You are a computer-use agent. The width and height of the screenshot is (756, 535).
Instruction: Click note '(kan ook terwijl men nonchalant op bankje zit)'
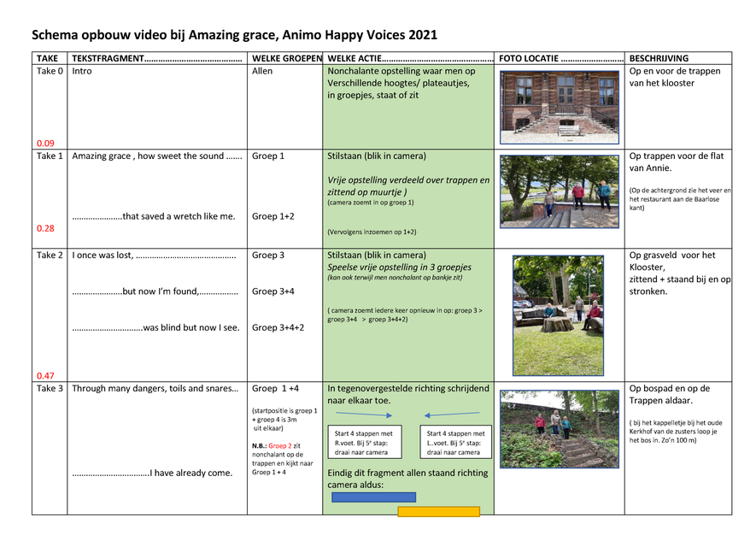[395, 278]
